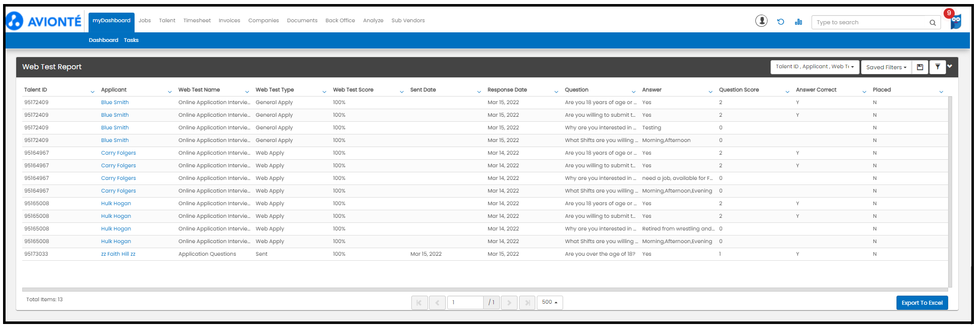Click the 'Application Questions' test name cell
The image size is (980, 328).
pos(207,254)
